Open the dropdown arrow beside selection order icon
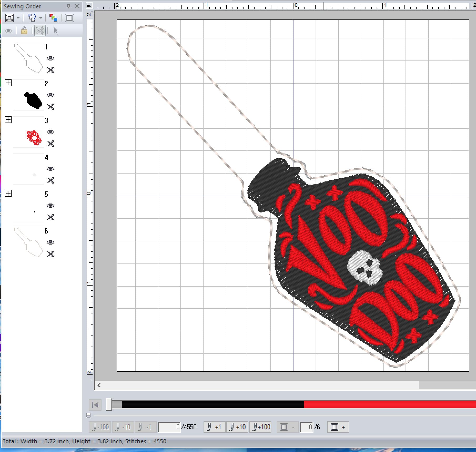Screen dimensions: 476x452 (41, 18)
